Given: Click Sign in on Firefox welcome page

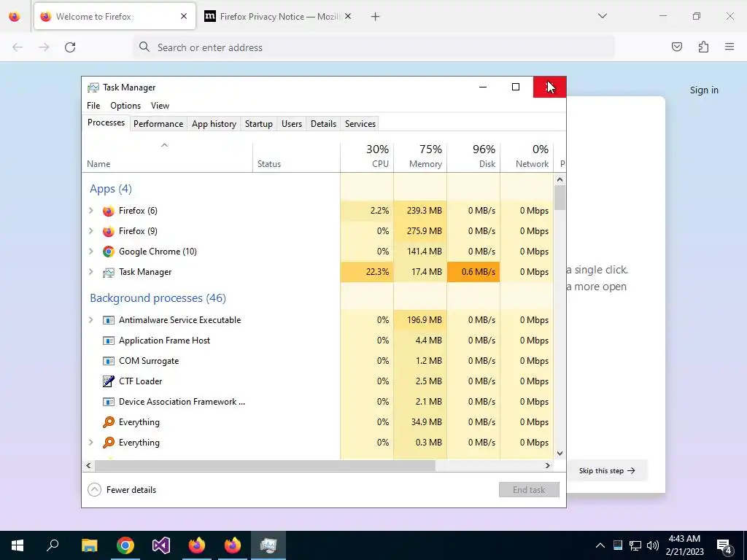Looking at the screenshot, I should (704, 90).
